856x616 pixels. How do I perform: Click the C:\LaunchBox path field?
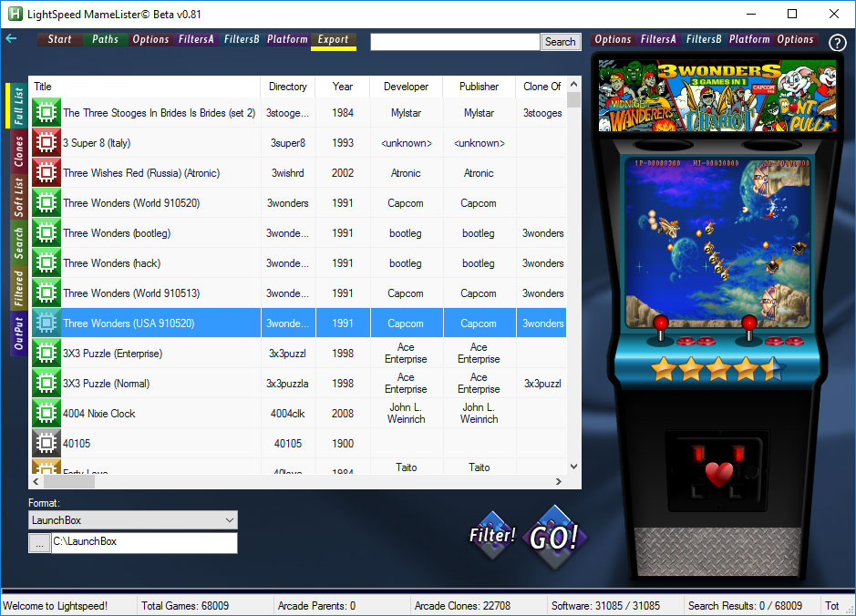click(144, 543)
